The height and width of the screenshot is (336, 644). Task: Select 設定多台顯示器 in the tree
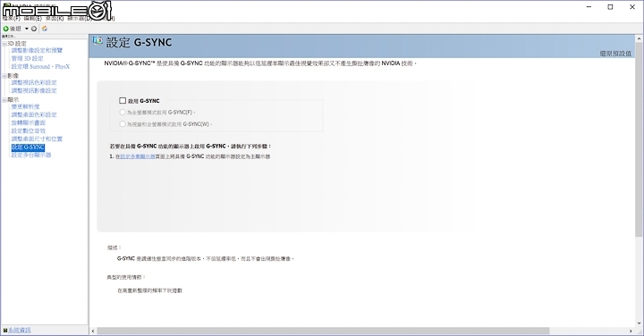(x=31, y=155)
